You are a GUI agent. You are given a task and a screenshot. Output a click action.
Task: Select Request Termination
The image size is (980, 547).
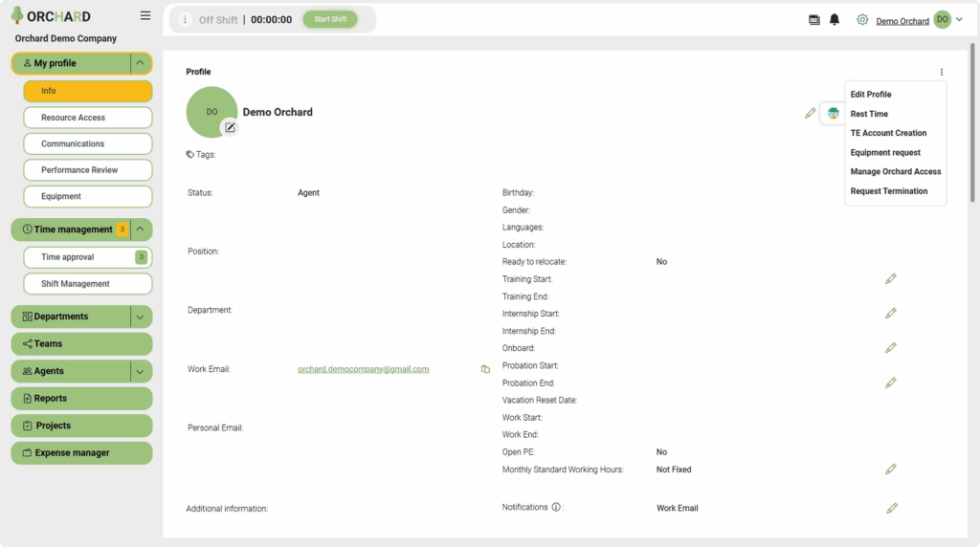point(889,191)
